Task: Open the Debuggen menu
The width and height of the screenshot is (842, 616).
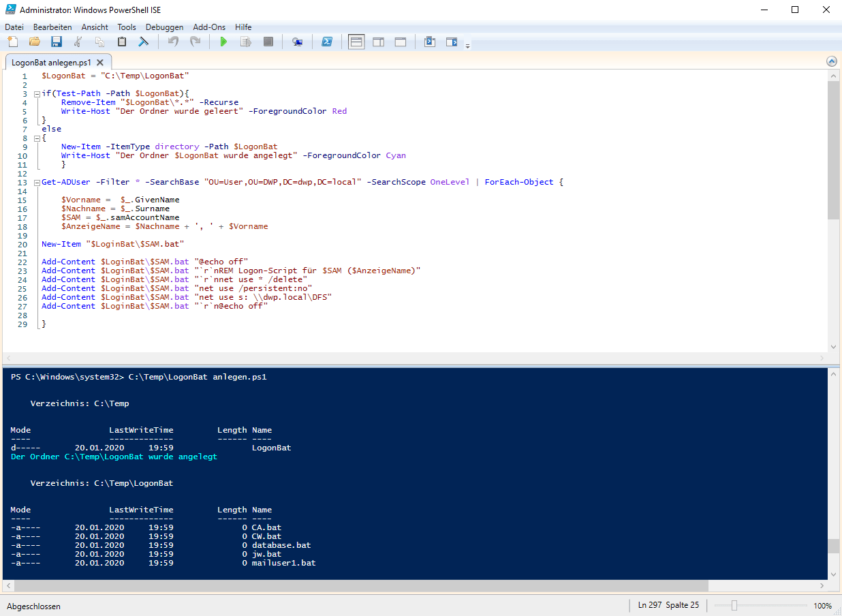Action: pyautogui.click(x=164, y=27)
